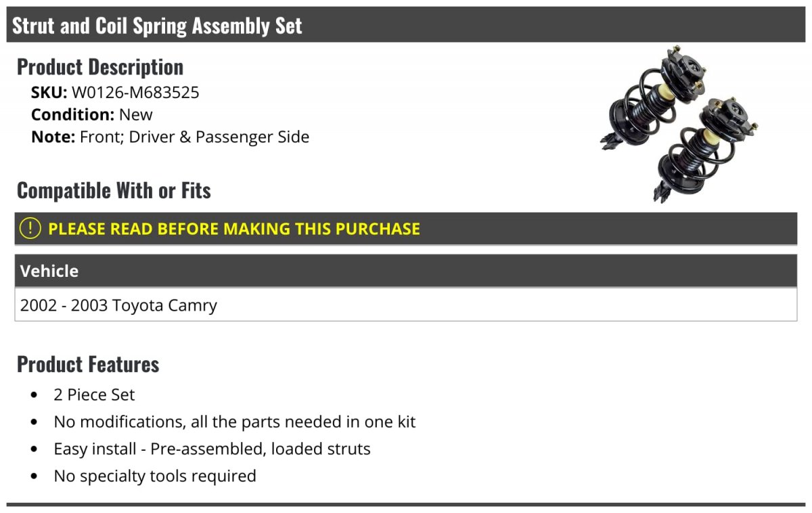Click the Note: Front; Driver & Passenger Side line
Image resolution: width=812 pixels, height=513 pixels.
point(171,137)
